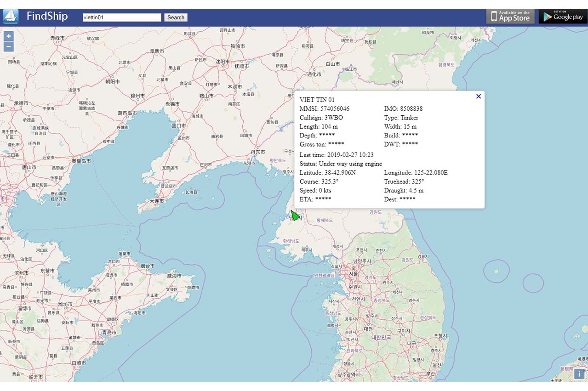
Task: Click the green ship marker arrow
Action: click(295, 215)
